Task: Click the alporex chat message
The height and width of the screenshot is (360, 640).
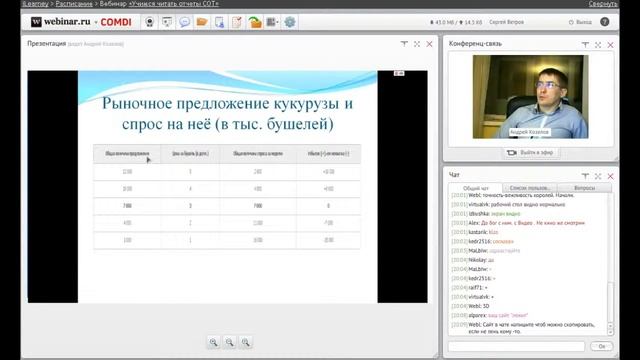Action: (x=490, y=315)
